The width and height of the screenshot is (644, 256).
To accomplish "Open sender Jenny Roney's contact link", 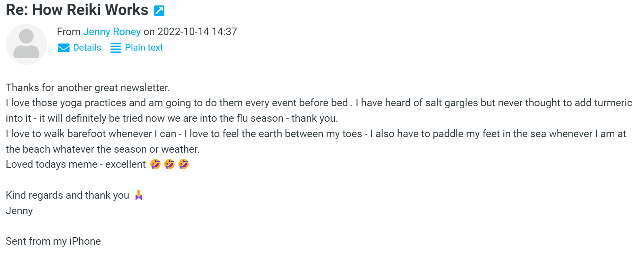I will point(112,32).
